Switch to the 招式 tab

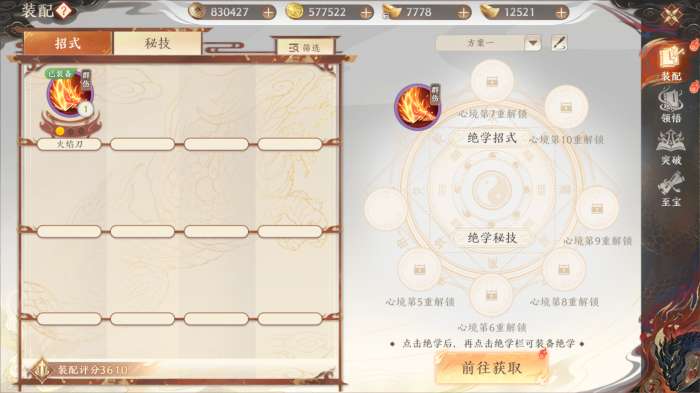pos(67,43)
